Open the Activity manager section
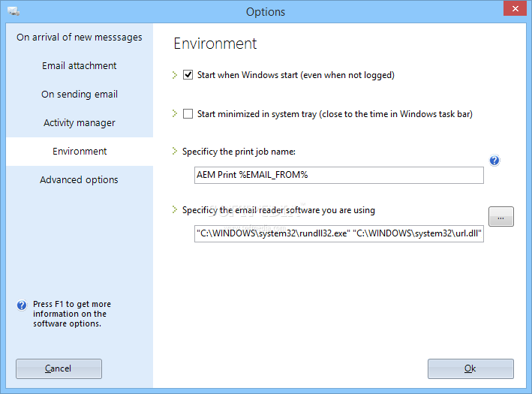Screen dimensions: 532x394 (80, 123)
